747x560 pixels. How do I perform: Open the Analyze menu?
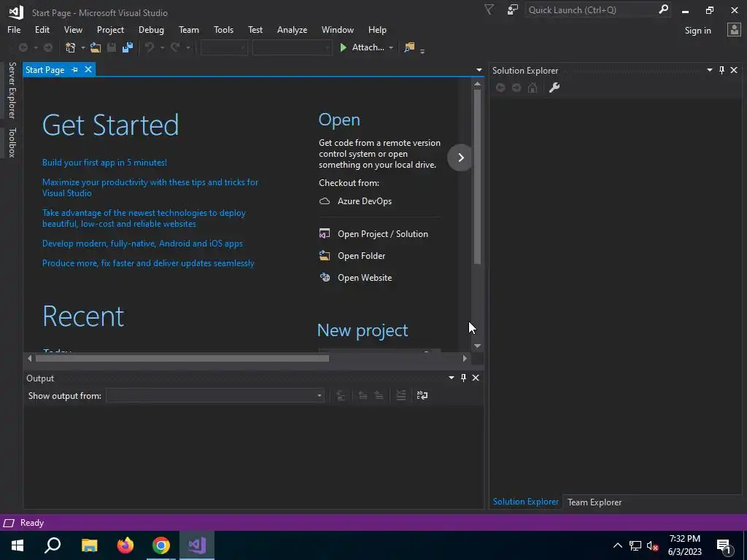click(x=292, y=29)
